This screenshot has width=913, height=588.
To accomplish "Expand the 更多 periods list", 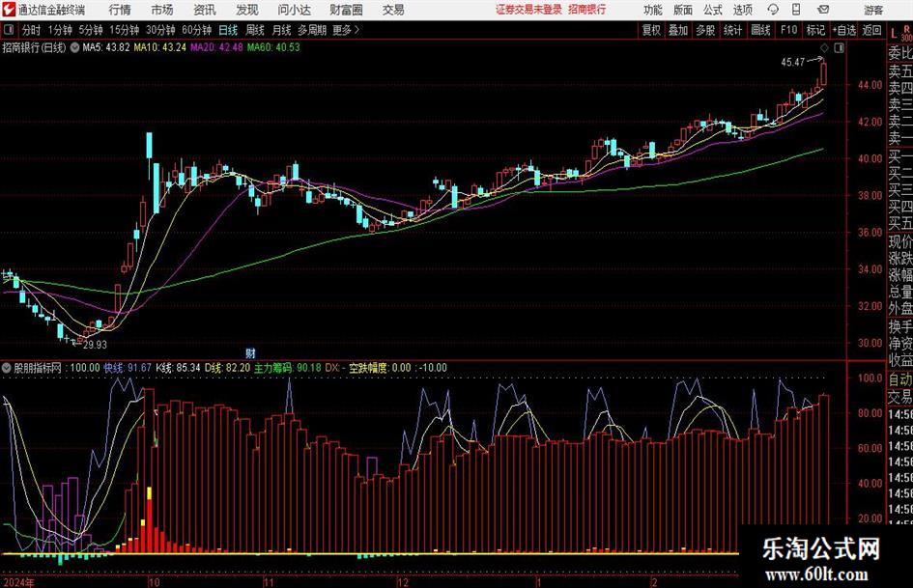I will (346, 30).
